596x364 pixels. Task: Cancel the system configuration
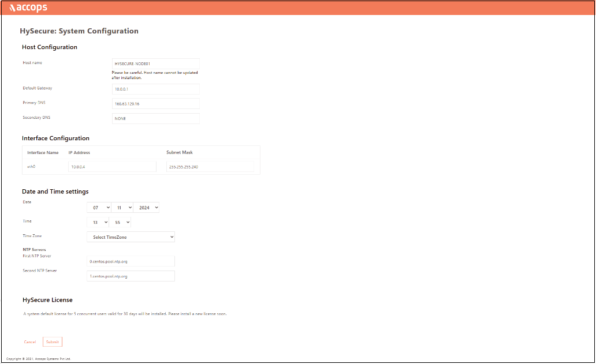tap(30, 342)
